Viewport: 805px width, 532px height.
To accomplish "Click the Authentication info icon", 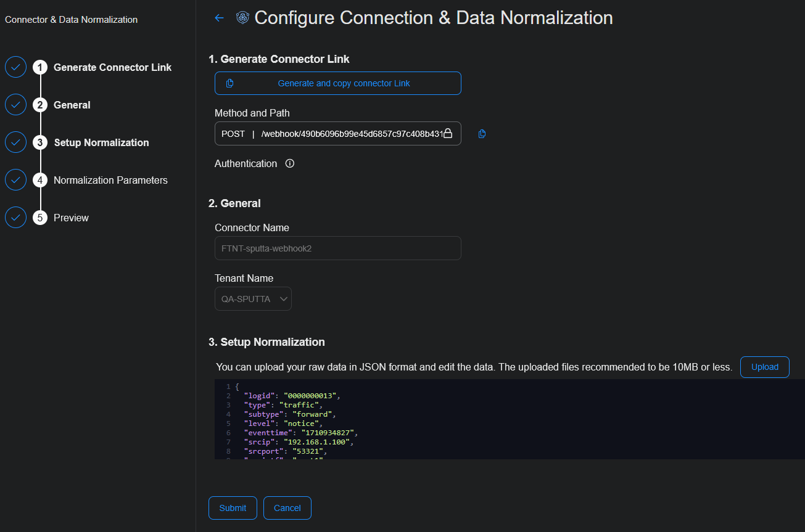I will pos(290,163).
